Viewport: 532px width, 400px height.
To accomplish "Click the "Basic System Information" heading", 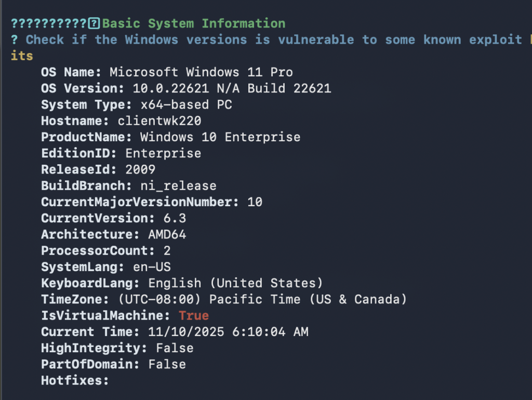I will (x=194, y=23).
